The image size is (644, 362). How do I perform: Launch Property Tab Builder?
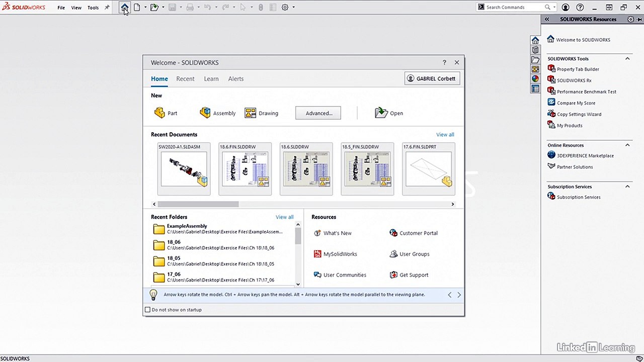pos(573,69)
